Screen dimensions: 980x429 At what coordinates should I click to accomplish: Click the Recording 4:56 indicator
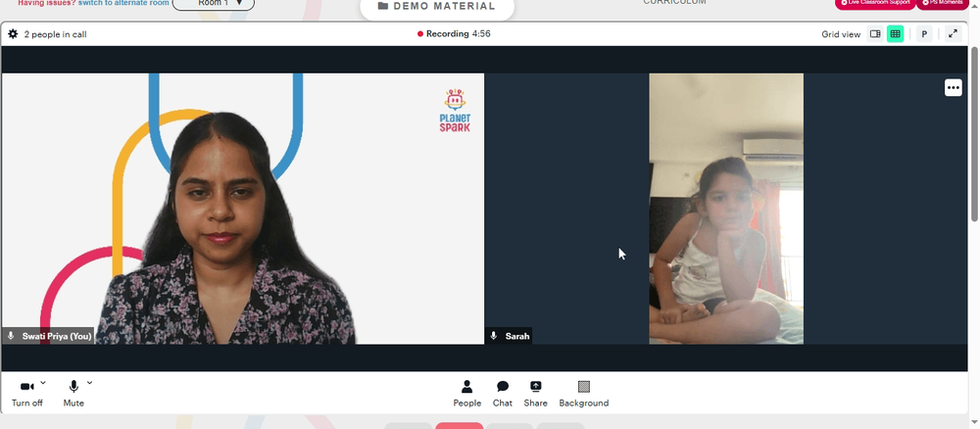(x=454, y=33)
